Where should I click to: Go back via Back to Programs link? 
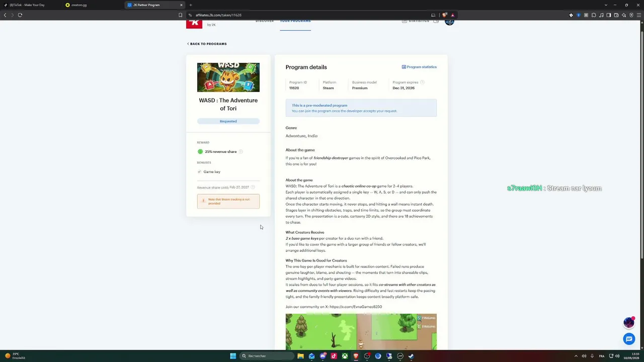(x=207, y=44)
